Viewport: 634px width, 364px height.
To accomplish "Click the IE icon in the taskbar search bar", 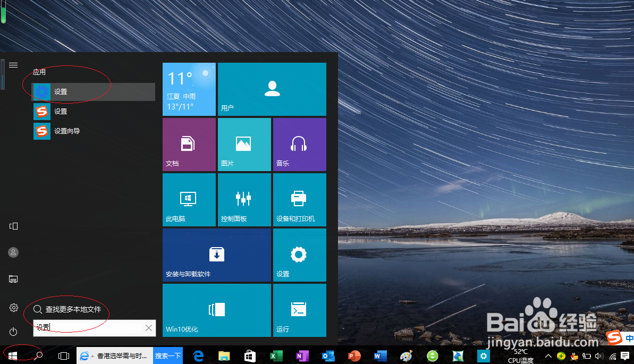I will [x=84, y=356].
